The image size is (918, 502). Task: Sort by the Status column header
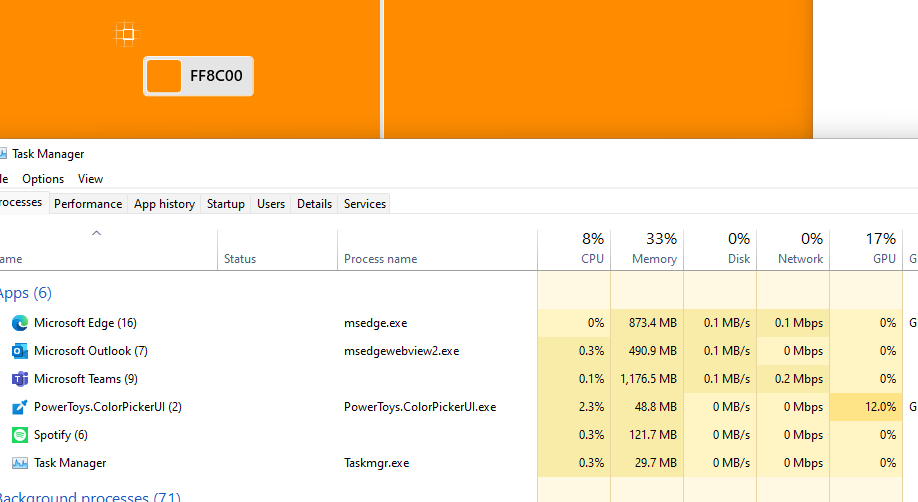(x=278, y=251)
